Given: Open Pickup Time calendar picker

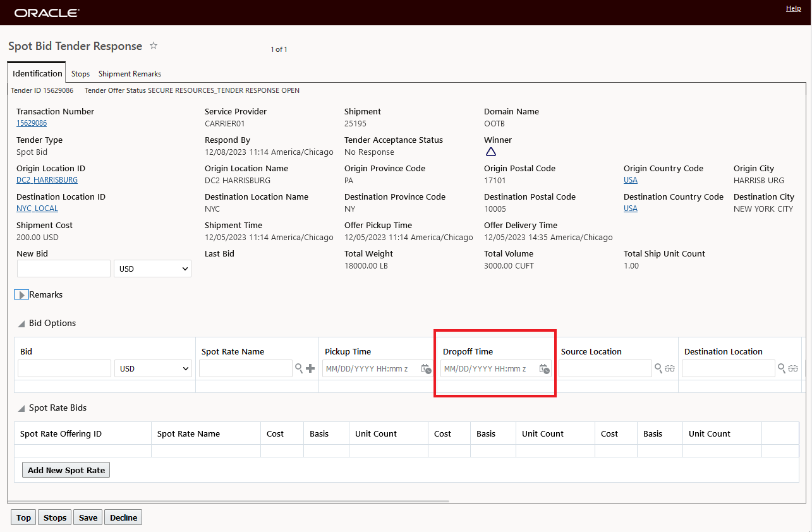Looking at the screenshot, I should [426, 368].
